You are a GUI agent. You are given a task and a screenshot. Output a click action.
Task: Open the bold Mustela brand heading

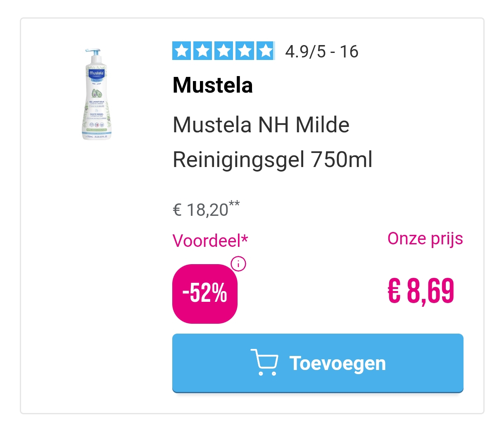point(212,85)
